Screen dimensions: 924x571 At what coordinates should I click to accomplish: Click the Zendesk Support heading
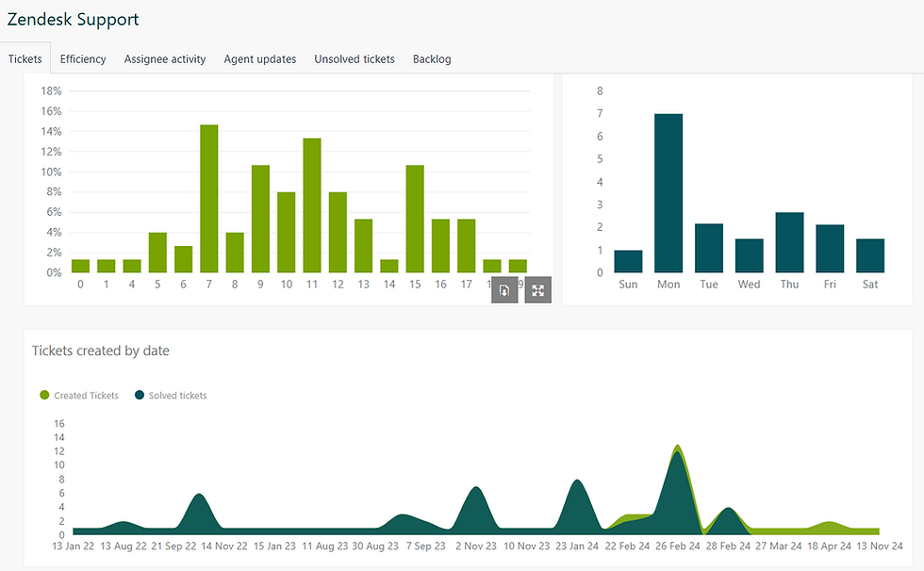tap(73, 19)
